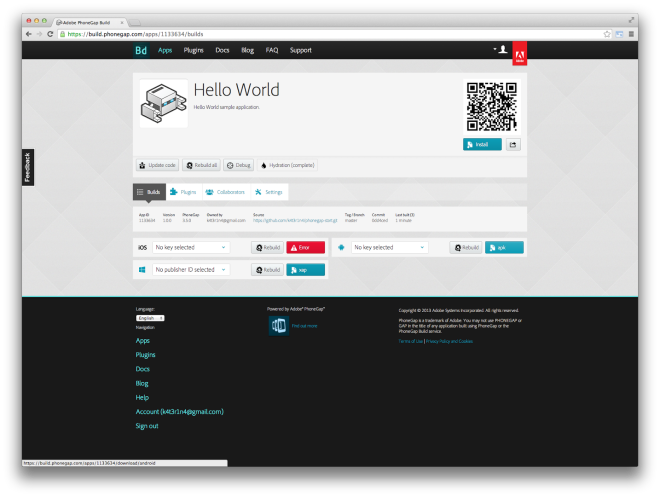Image resolution: width=660 pixels, height=497 pixels.
Task: Click the Hello World app icon
Action: [x=162, y=104]
